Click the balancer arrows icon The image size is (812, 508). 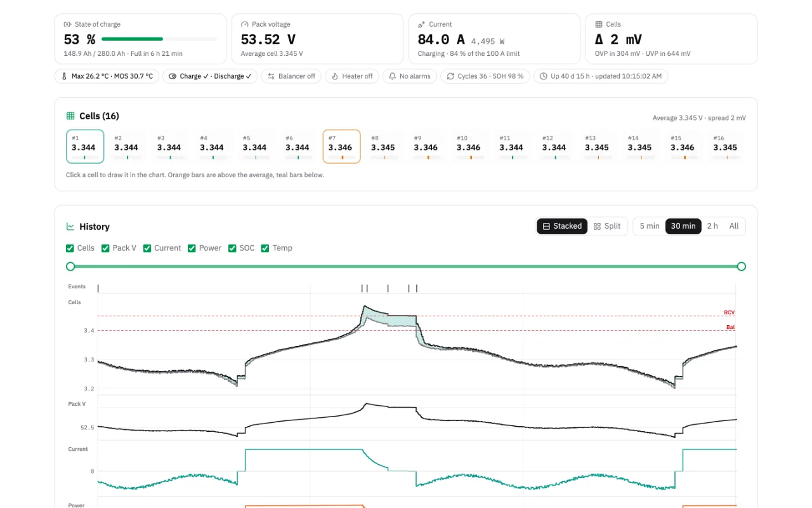pos(271,76)
